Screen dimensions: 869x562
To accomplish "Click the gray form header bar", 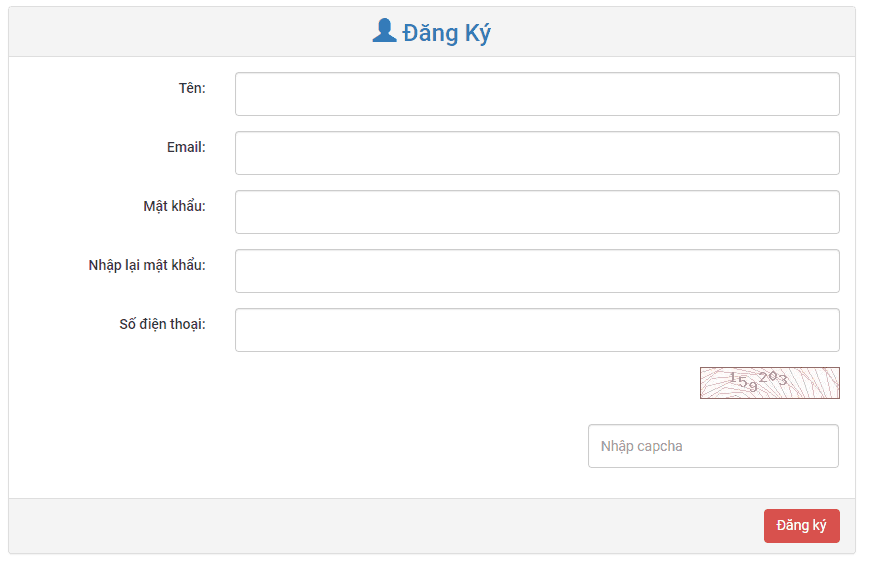I will click(x=200, y=32).
